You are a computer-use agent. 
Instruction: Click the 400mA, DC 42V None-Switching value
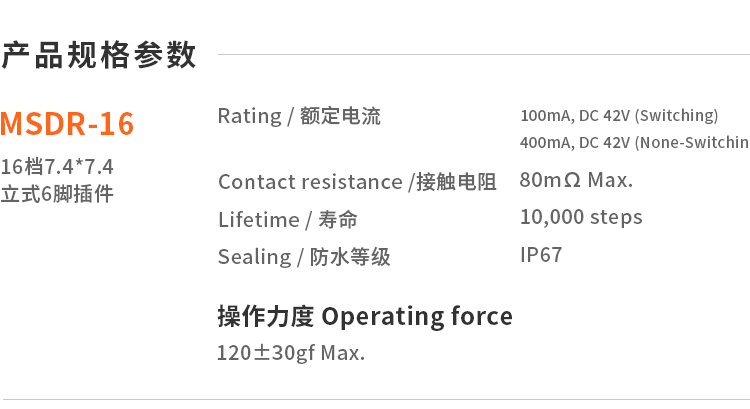pos(635,143)
